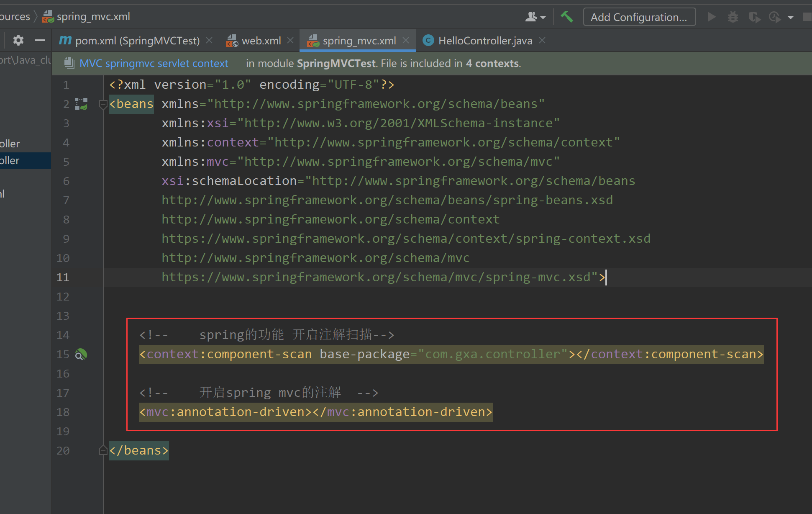The image size is (812, 514).
Task: Open the MVC springmvc servlet context link
Action: [x=154, y=63]
